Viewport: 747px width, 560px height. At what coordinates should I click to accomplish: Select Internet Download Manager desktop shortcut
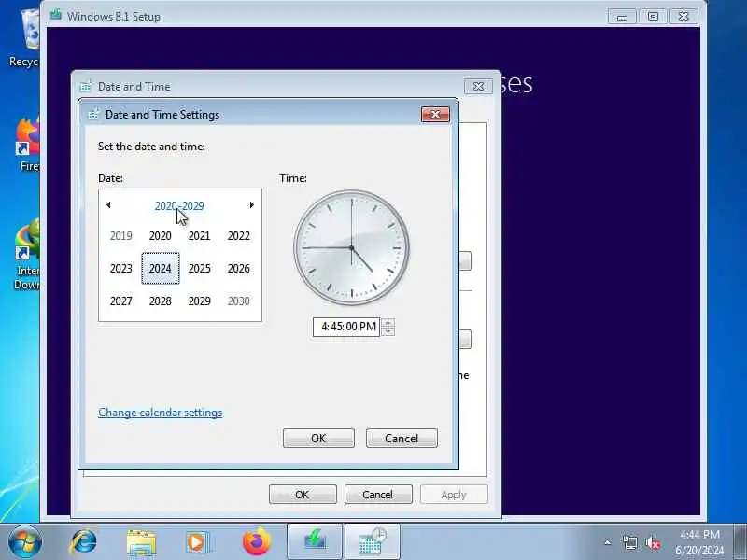click(x=27, y=255)
